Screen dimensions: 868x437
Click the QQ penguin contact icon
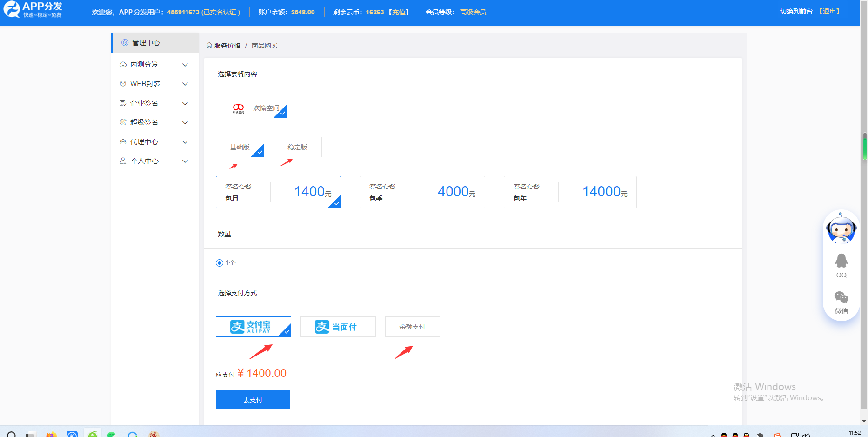pyautogui.click(x=841, y=261)
